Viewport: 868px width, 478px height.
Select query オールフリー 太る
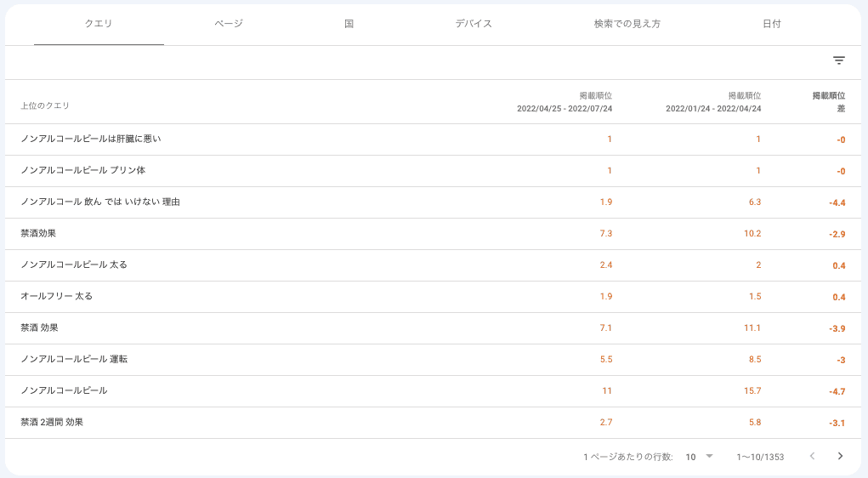click(56, 296)
